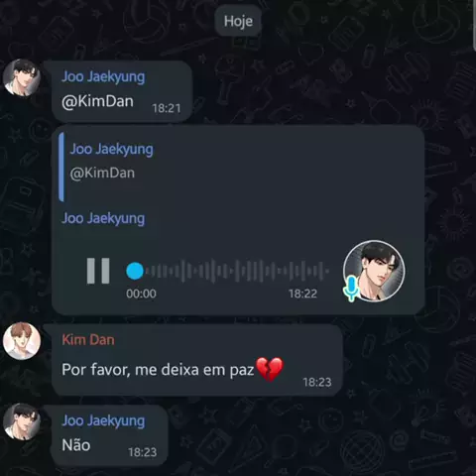Jump to quoted reply '@KimDan' message
Viewport: 476px width, 476px height.
pos(102,173)
